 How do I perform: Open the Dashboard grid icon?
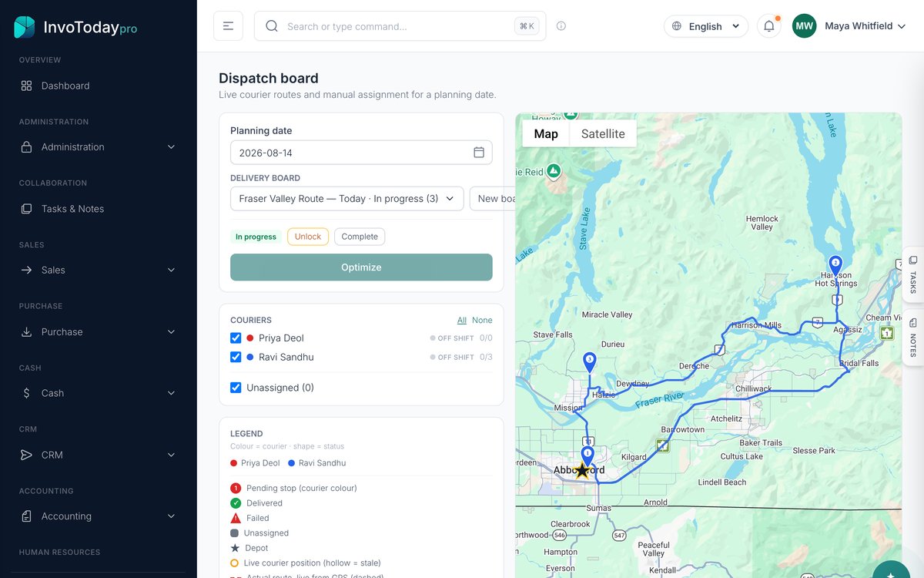click(x=26, y=86)
